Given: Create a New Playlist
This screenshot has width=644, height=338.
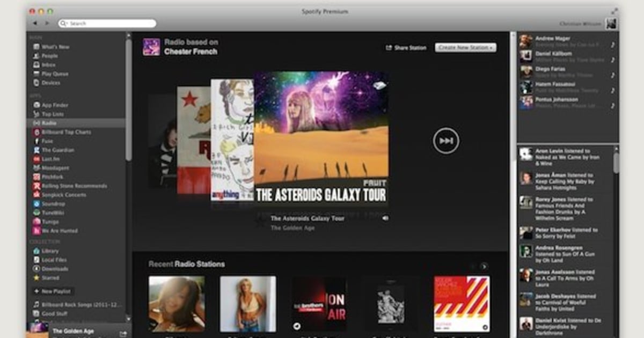Looking at the screenshot, I should (52, 291).
